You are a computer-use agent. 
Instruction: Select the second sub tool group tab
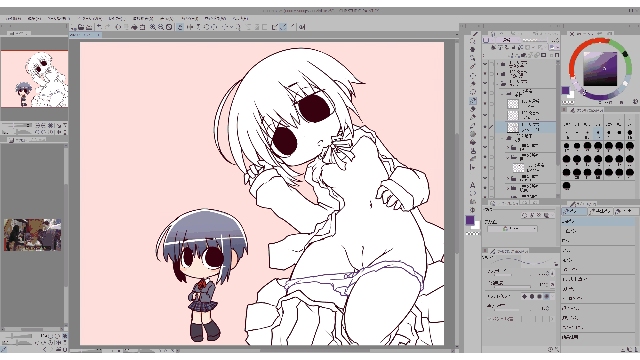click(601, 211)
